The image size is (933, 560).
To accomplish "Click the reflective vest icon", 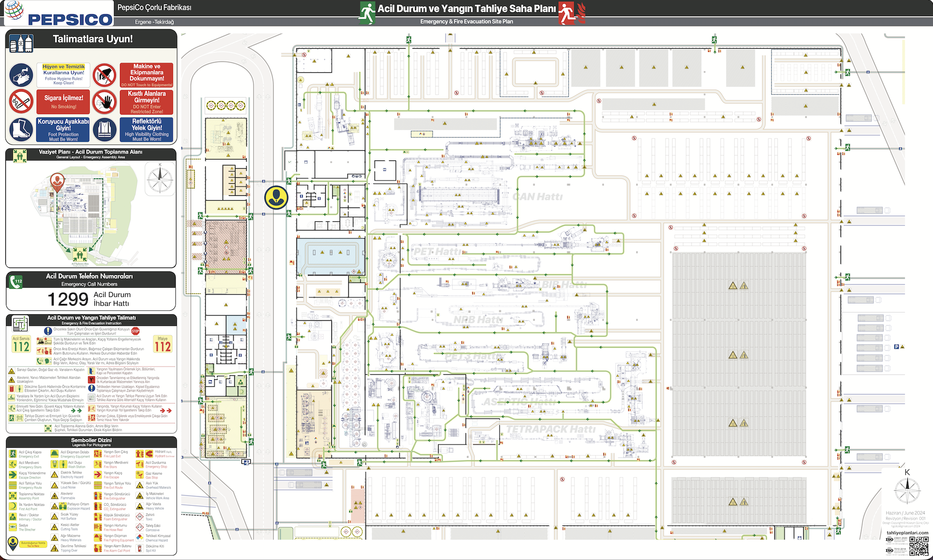I will pyautogui.click(x=104, y=129).
